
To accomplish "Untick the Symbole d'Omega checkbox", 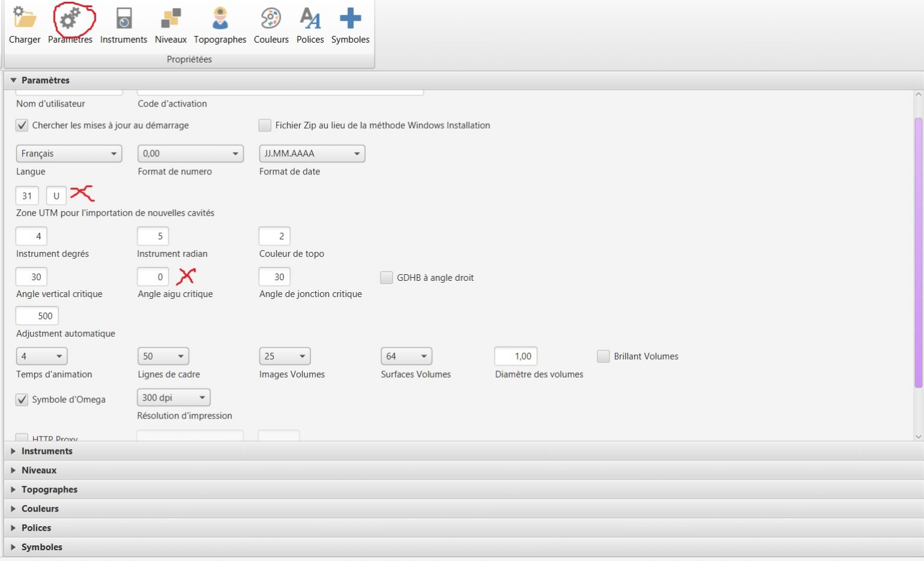I will coord(22,400).
